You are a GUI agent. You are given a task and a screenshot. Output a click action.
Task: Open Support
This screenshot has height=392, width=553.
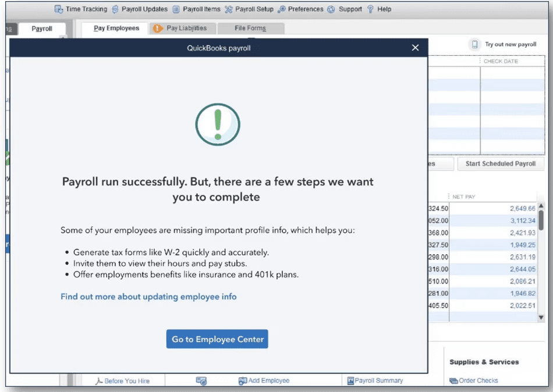click(x=350, y=9)
